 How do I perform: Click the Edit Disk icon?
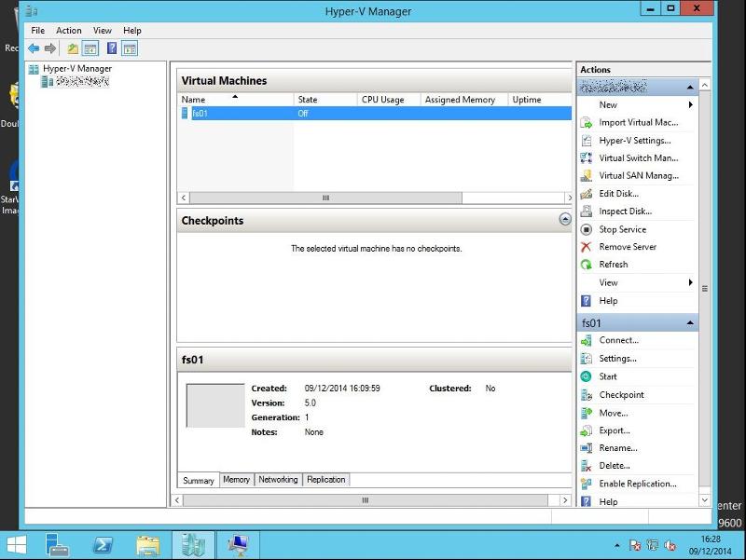click(587, 194)
